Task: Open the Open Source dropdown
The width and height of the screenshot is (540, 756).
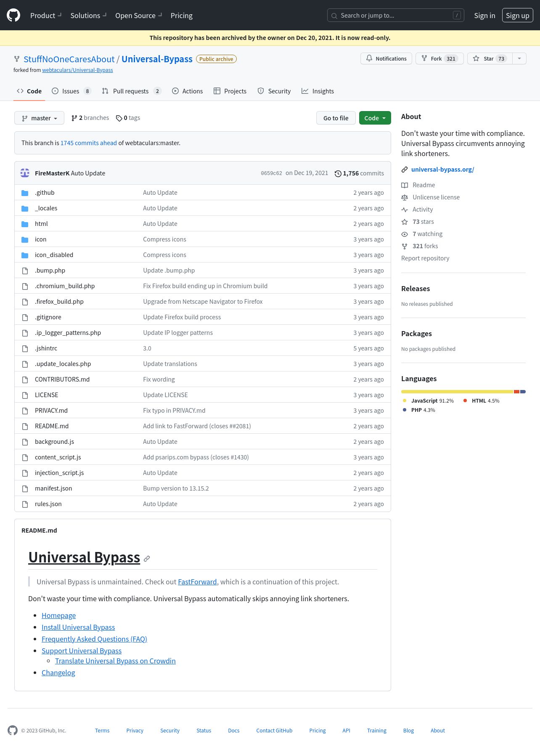Action: point(139,16)
